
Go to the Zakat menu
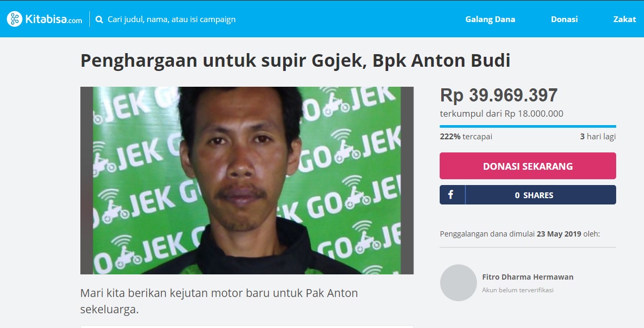625,19
